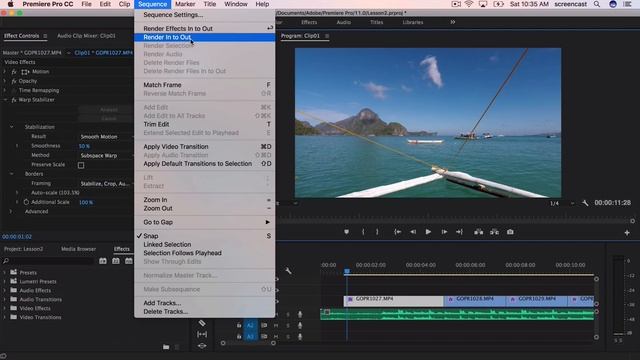Open Program monitor wrench settings
640x360 pixels.
[x=585, y=203]
